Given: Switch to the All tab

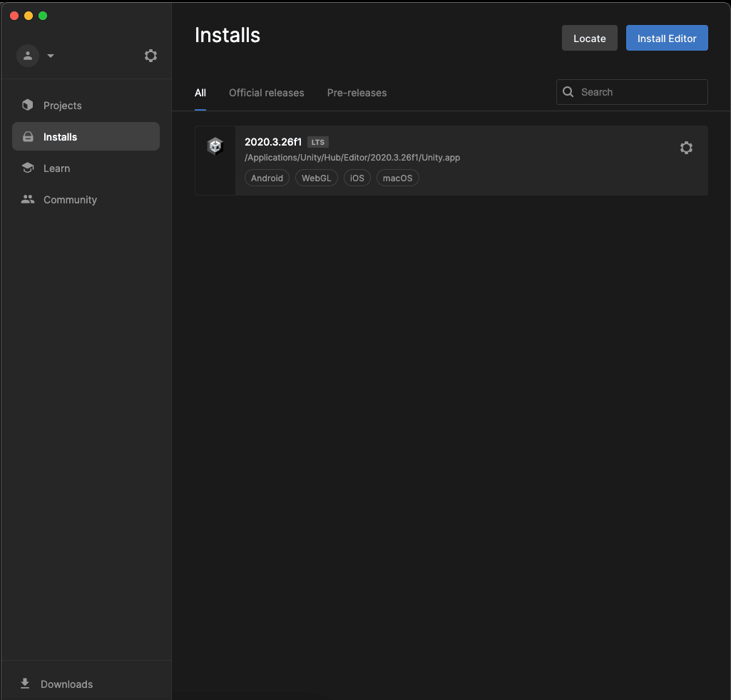Looking at the screenshot, I should point(200,93).
